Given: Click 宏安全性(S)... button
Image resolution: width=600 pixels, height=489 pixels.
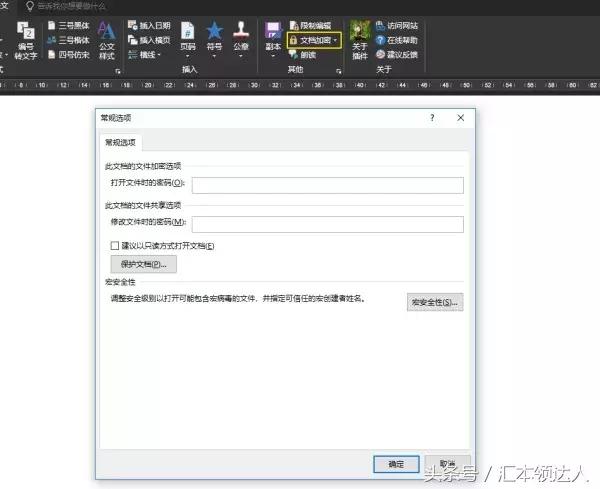Looking at the screenshot, I should click(435, 302).
